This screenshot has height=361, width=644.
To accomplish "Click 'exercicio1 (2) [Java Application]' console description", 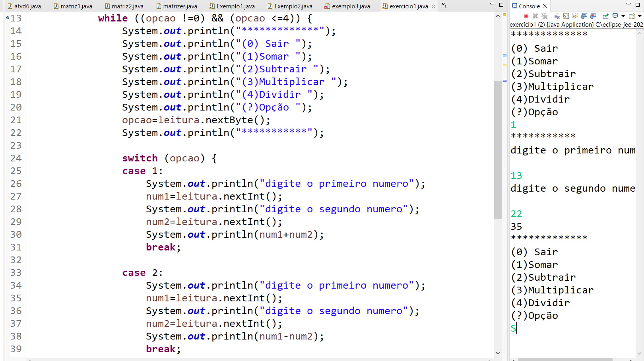I will coord(551,25).
